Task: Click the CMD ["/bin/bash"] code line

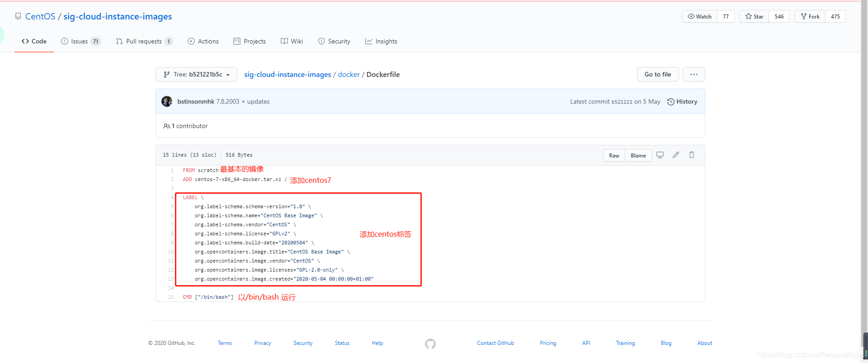Action: 208,297
